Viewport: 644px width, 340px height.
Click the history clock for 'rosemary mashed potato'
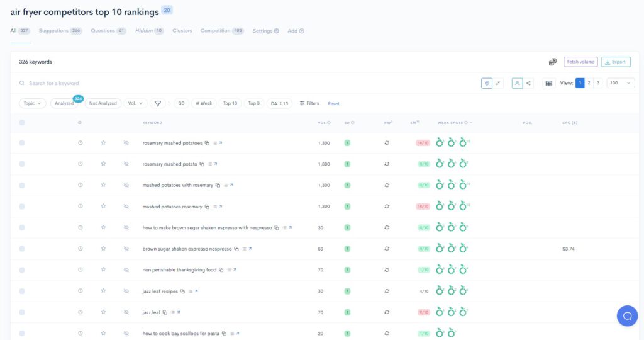[80, 164]
